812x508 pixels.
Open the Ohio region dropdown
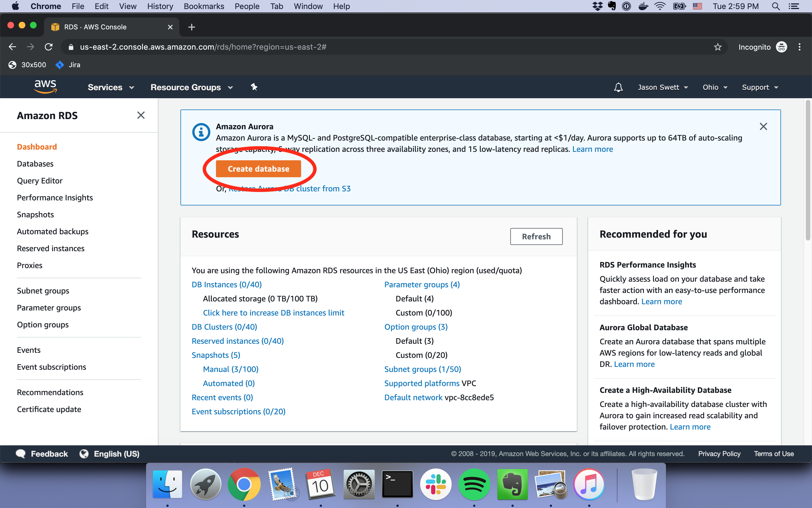[x=715, y=87]
